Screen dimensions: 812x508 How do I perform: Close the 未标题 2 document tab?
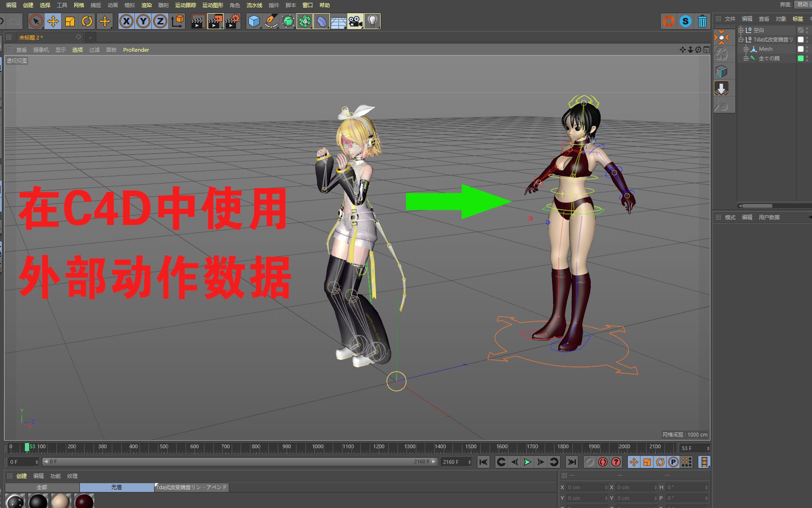tap(78, 37)
